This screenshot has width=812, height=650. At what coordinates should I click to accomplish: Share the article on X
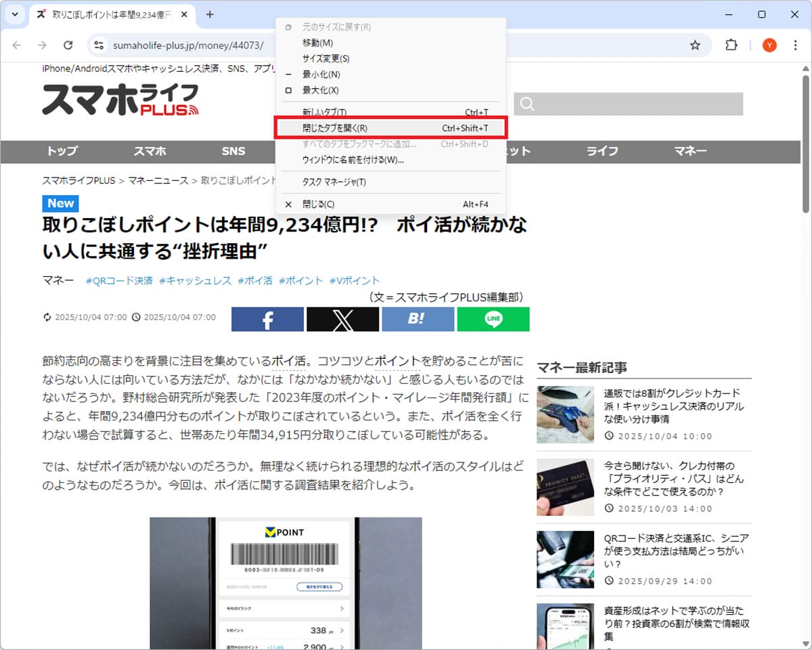pyautogui.click(x=342, y=320)
